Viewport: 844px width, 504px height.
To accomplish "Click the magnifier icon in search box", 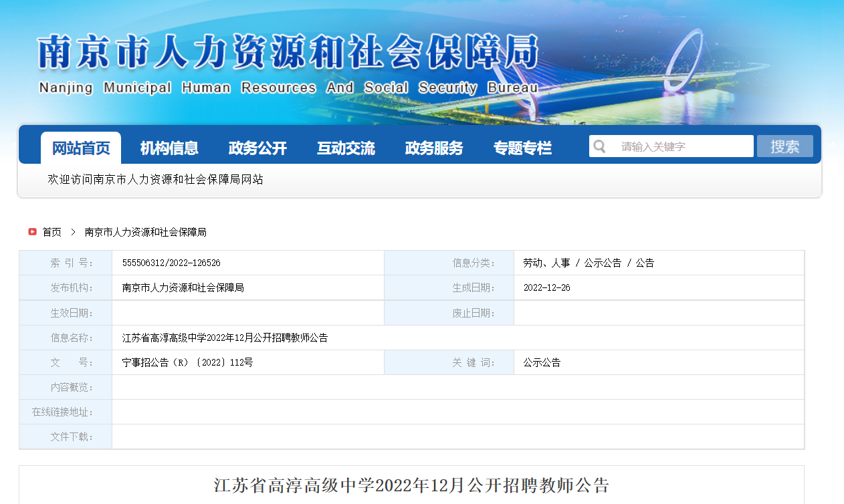I will coord(600,146).
